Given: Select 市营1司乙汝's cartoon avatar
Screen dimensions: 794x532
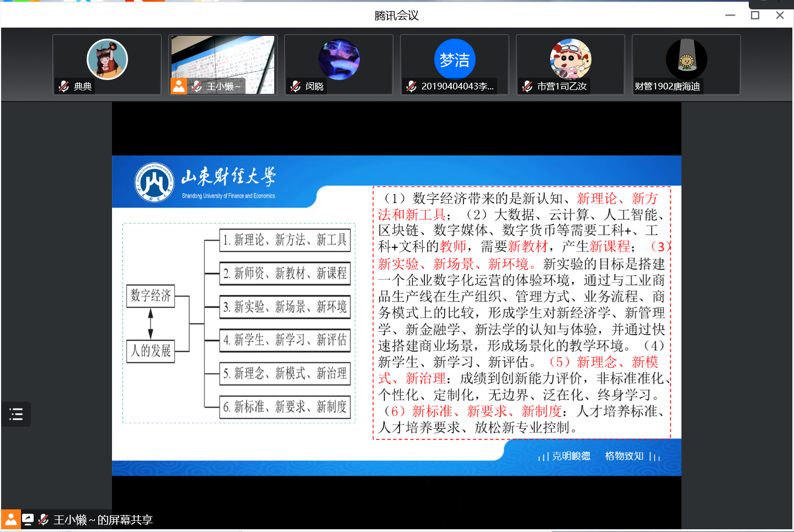Looking at the screenshot, I should coord(571,59).
